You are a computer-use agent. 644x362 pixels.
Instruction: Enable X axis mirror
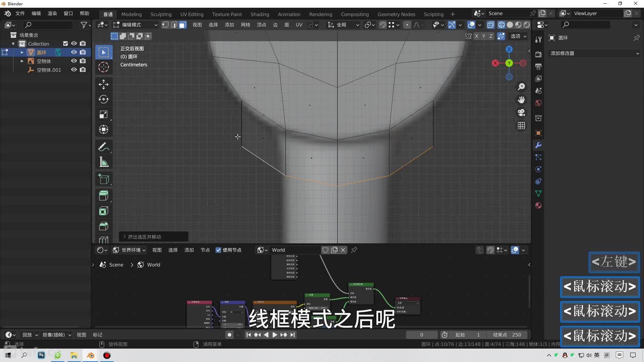[x=476, y=36]
